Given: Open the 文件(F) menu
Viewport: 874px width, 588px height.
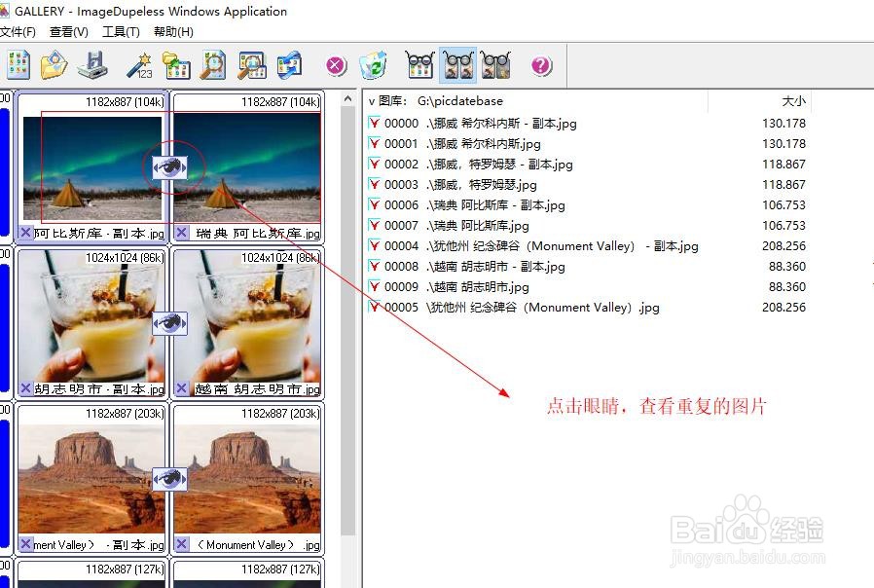Looking at the screenshot, I should tap(18, 32).
